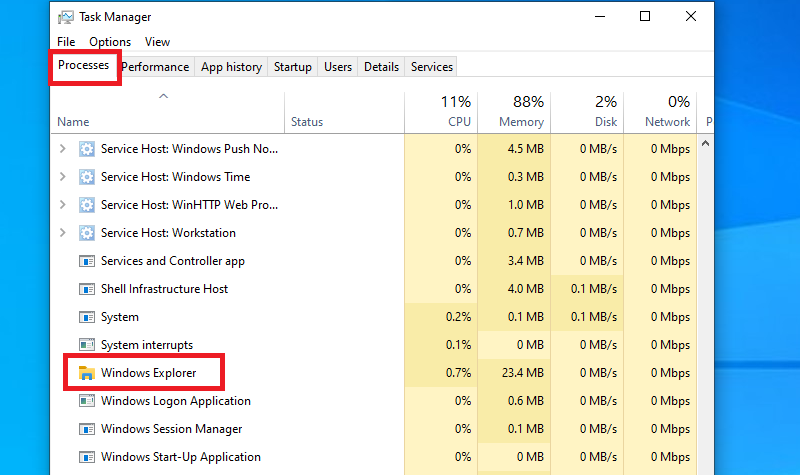Viewport: 800px width, 475px height.
Task: Click the Shell Infrastructure Host process icon
Action: click(x=87, y=289)
